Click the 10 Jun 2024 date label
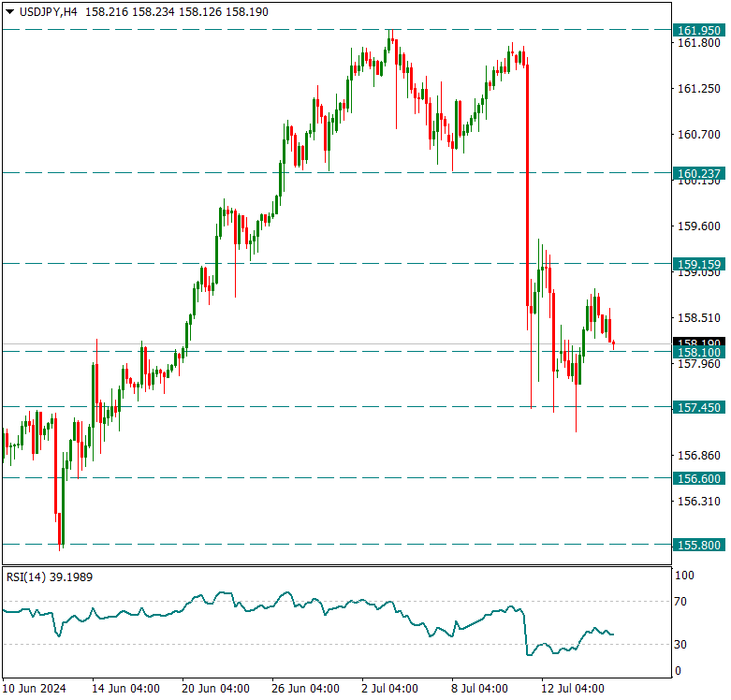The height and width of the screenshot is (700, 731). tap(34, 689)
